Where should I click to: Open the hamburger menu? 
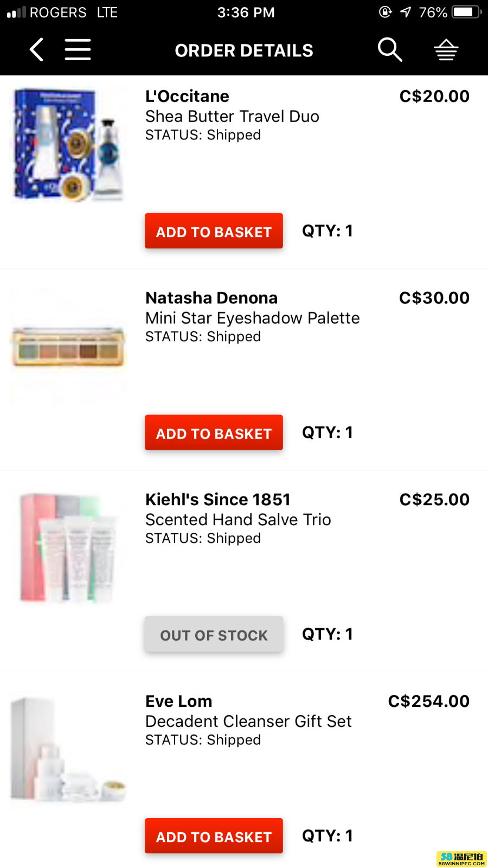pos(78,50)
